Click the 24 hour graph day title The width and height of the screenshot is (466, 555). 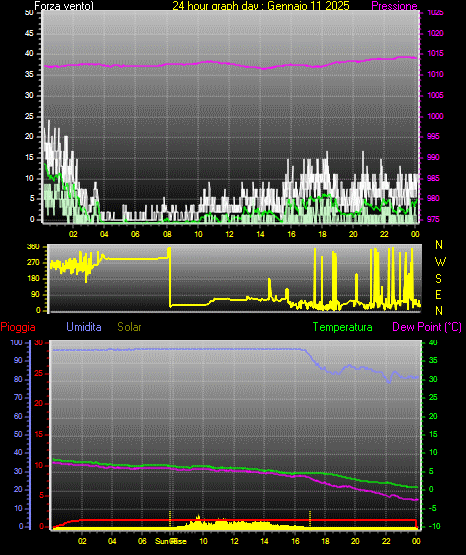click(x=261, y=6)
